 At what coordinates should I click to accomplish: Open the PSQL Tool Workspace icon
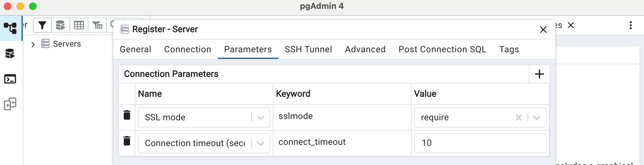coord(10,79)
